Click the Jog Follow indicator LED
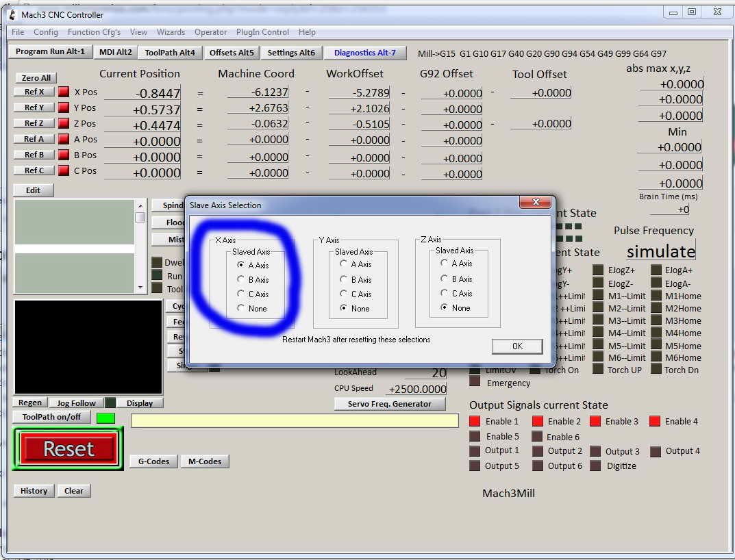735x560 pixels. (x=110, y=403)
